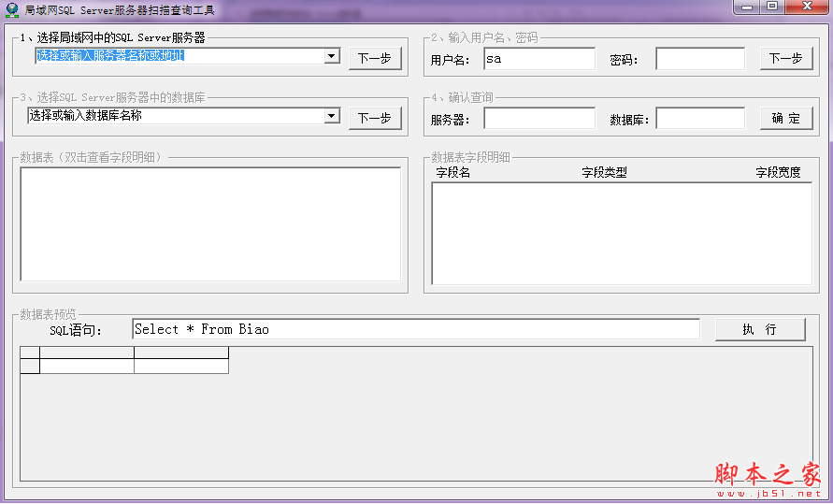Click the 字段名 column label
The image size is (833, 504).
pos(452,172)
